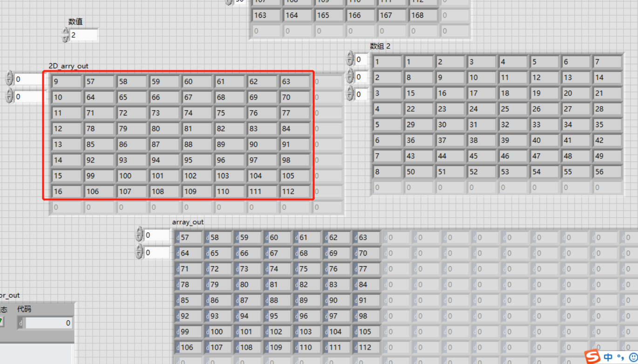Click the cell showing 168

click(424, 15)
